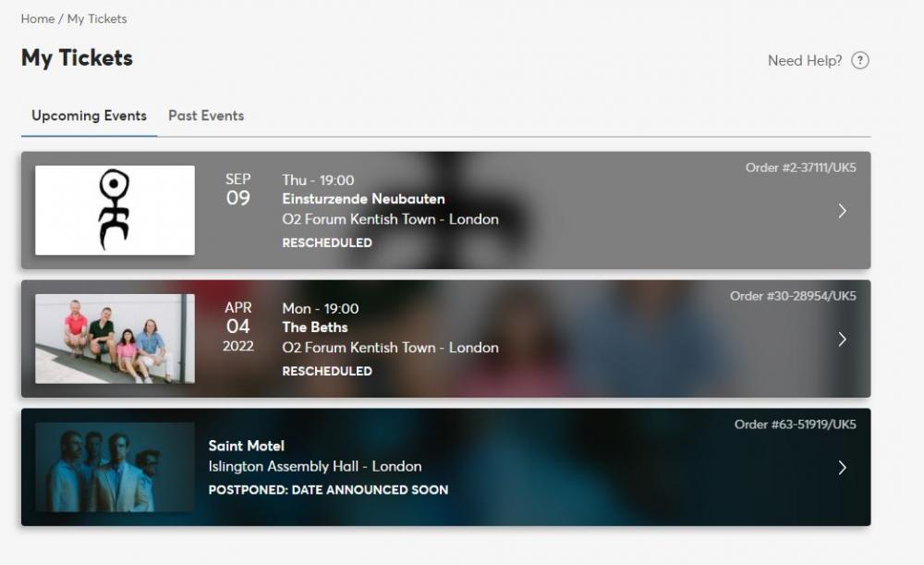
Task: Click the Saint Motel band photo thumbnail
Action: (115, 467)
